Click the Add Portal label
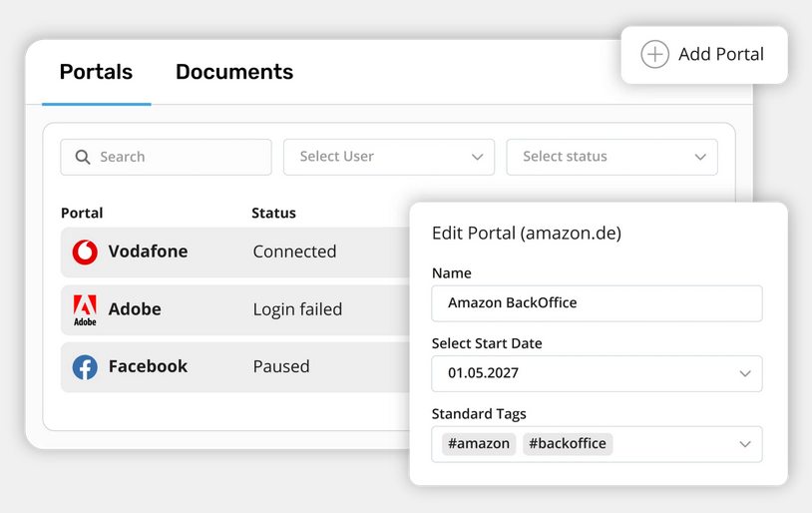Image resolution: width=812 pixels, height=513 pixels. coord(721,54)
